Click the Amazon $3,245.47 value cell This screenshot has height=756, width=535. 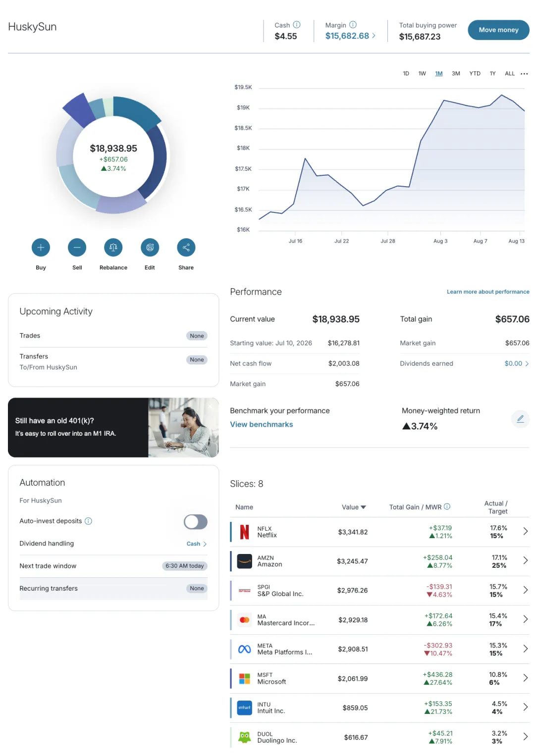(352, 561)
